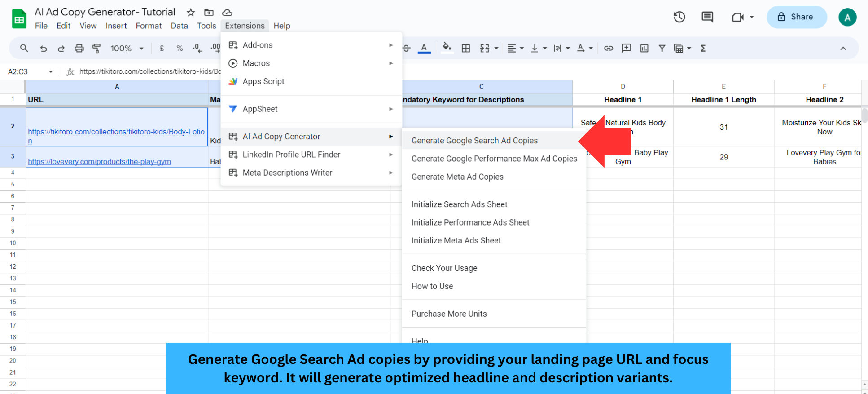Screen dimensions: 868x394
Task: Open the account avatar A
Action: (847, 18)
